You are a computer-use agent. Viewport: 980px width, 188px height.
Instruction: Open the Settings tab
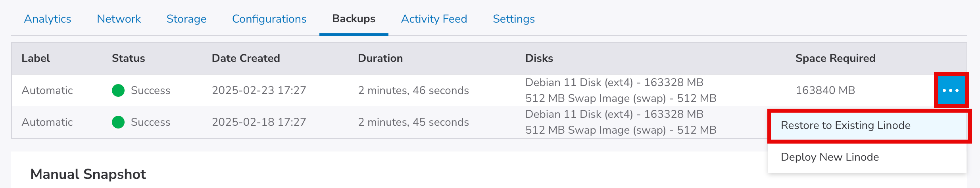click(513, 19)
